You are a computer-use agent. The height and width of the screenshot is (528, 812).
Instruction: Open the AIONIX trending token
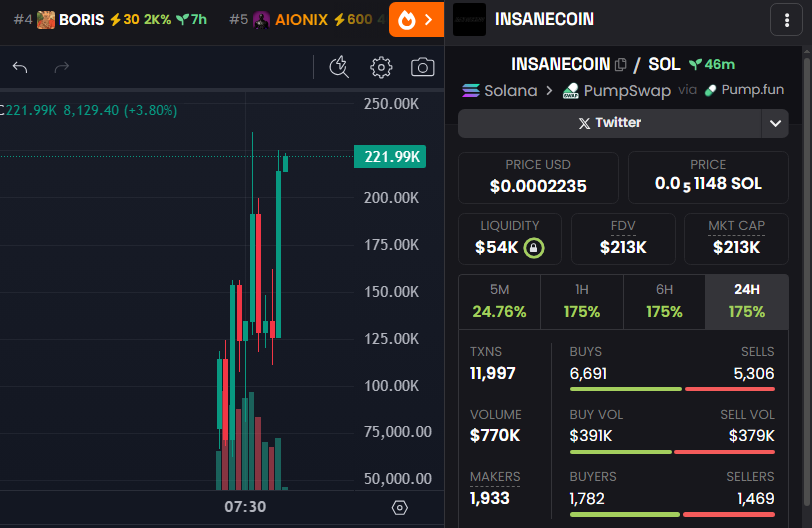click(x=308, y=20)
